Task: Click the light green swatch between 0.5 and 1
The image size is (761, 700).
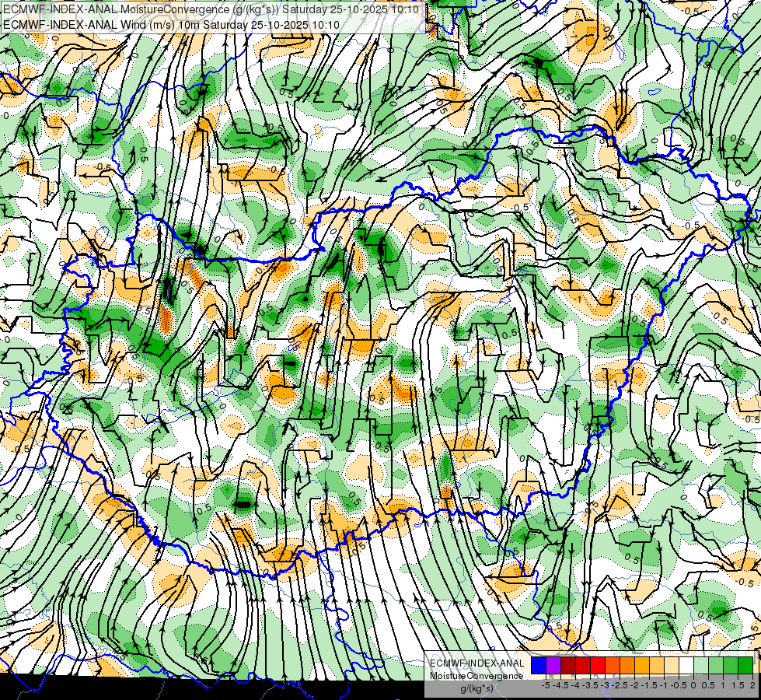Action: point(716,666)
